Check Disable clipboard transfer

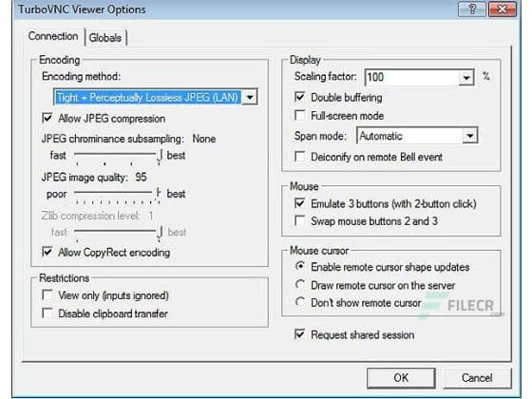[x=47, y=313]
